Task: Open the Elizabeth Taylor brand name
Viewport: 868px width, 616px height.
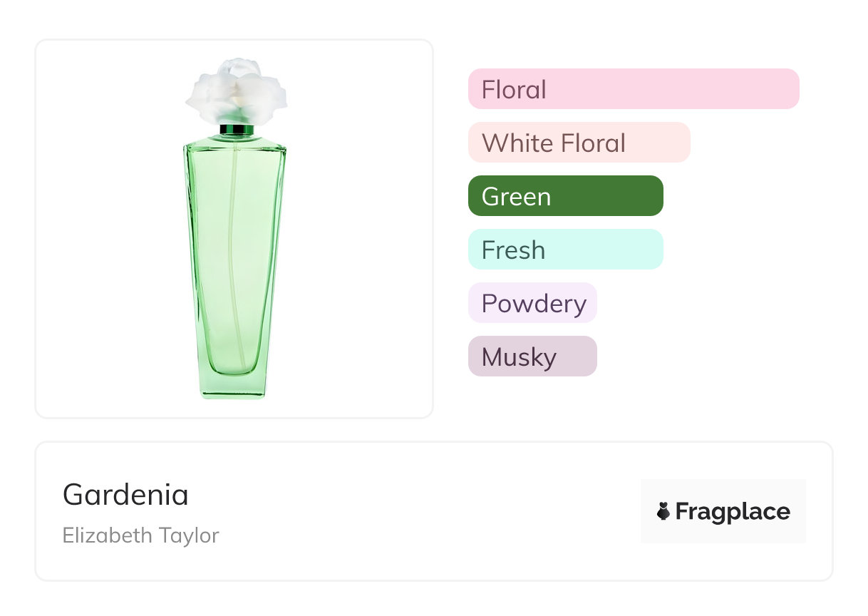Action: click(x=140, y=535)
